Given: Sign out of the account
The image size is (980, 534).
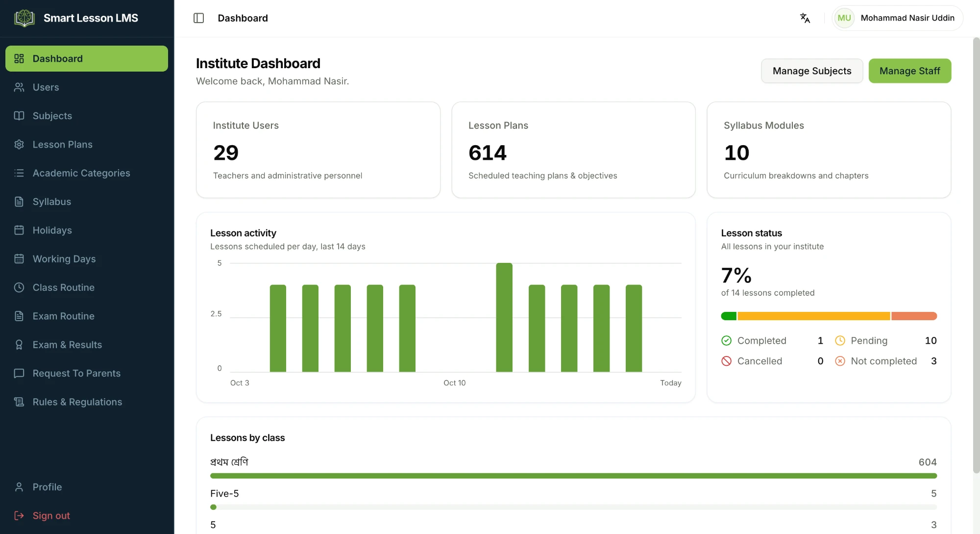Looking at the screenshot, I should 87,516.
